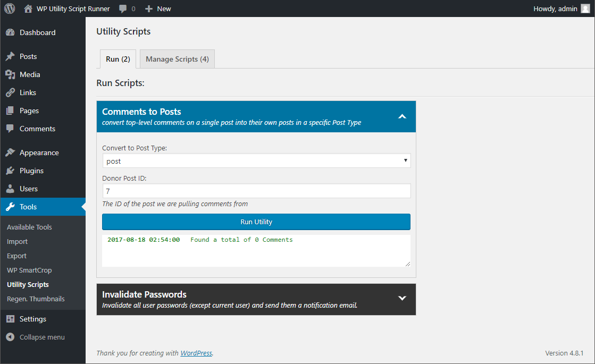Click the comments bubble icon in admin bar
This screenshot has width=595, height=364.
coord(123,9)
